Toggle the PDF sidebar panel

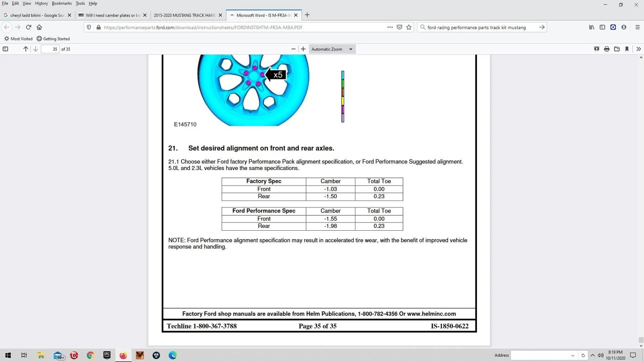[x=5, y=49]
